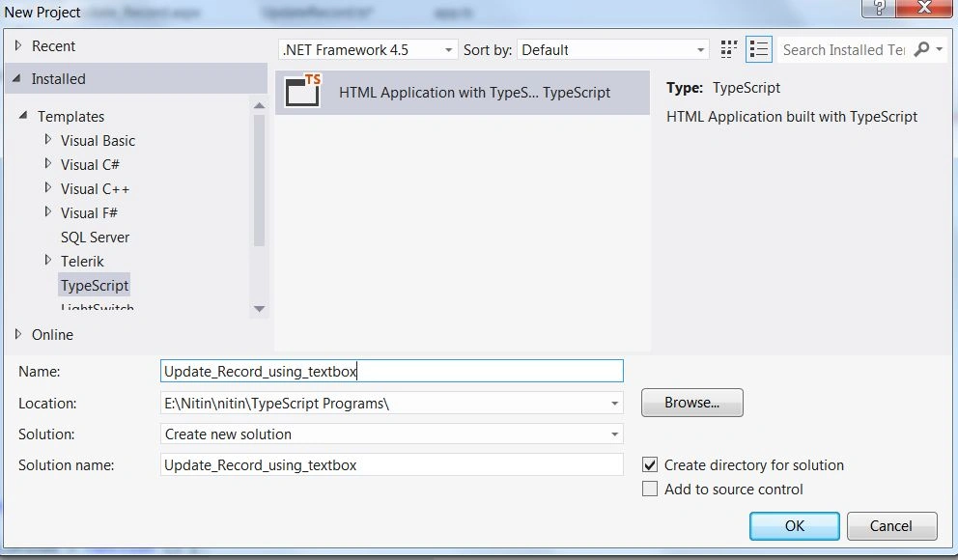Click the template tree scrollbar thumb
958x560 pixels.
[259, 181]
